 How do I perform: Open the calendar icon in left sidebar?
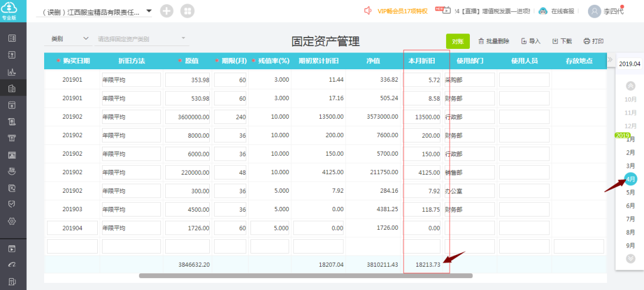[11, 105]
